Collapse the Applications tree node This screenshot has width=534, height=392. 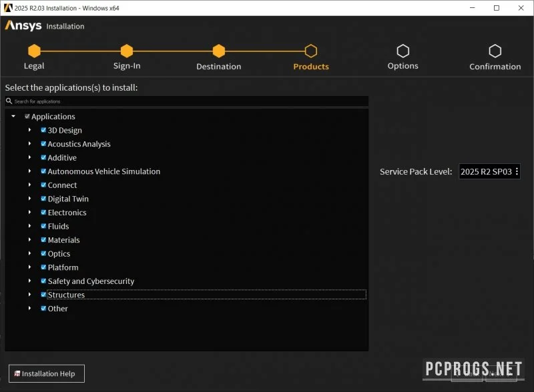[13, 116]
